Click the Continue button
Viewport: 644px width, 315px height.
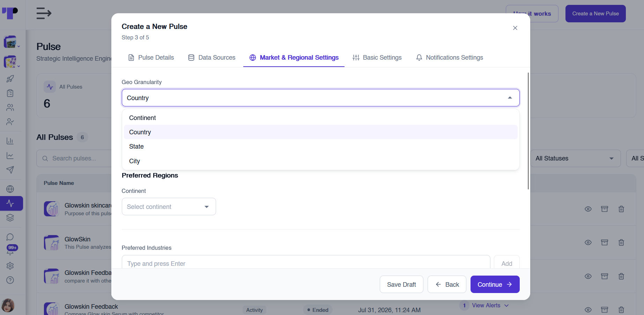tap(495, 284)
